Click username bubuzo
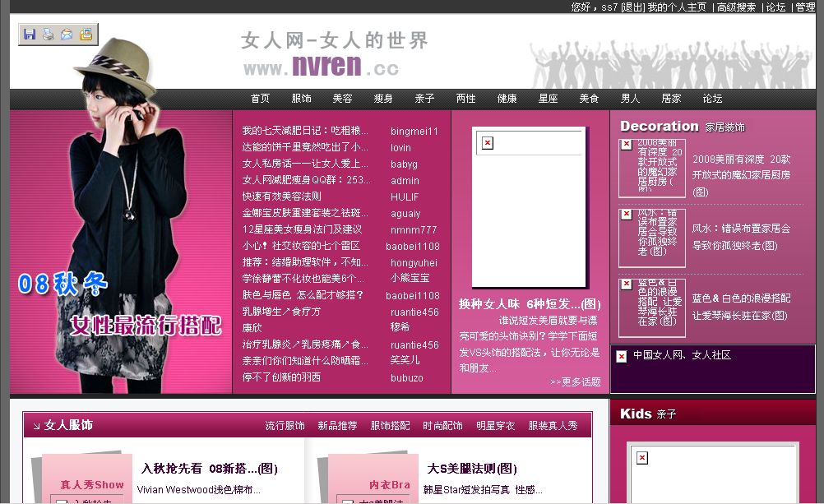The image size is (824, 504). point(407,378)
